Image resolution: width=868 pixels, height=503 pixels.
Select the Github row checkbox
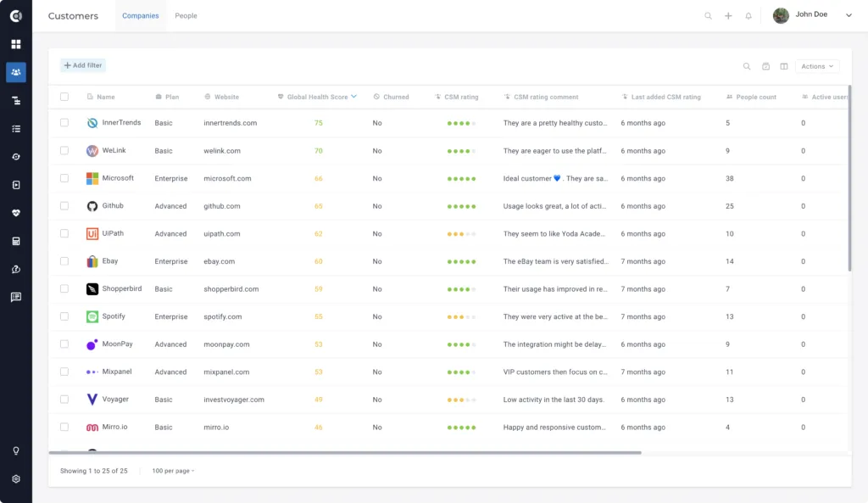64,206
